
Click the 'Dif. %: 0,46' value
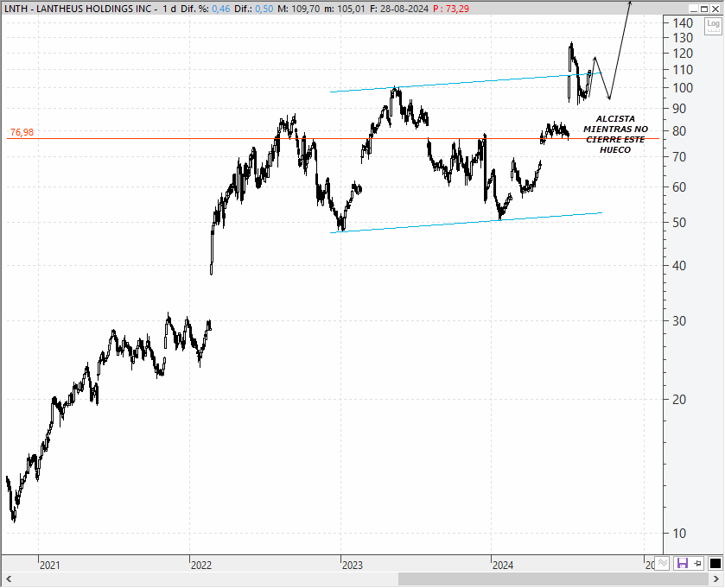(x=206, y=9)
